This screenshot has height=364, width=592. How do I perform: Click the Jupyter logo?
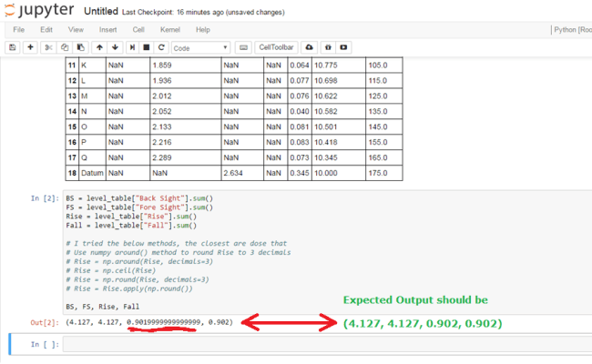40,10
